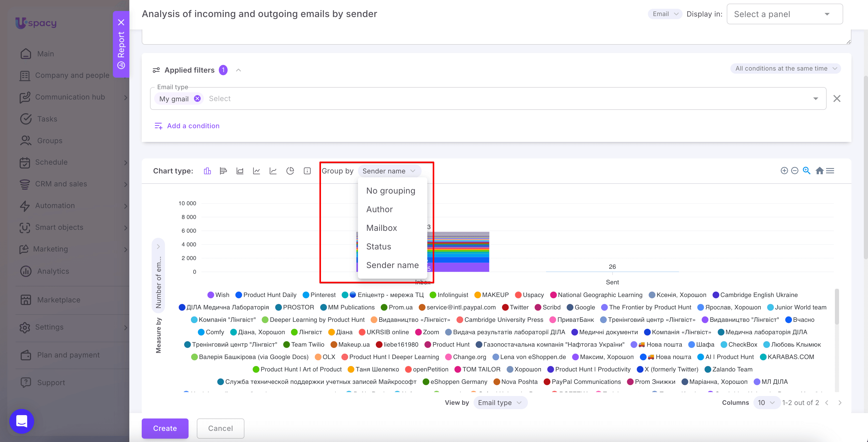Expand Schedule submenu
The width and height of the screenshot is (868, 442).
click(125, 163)
